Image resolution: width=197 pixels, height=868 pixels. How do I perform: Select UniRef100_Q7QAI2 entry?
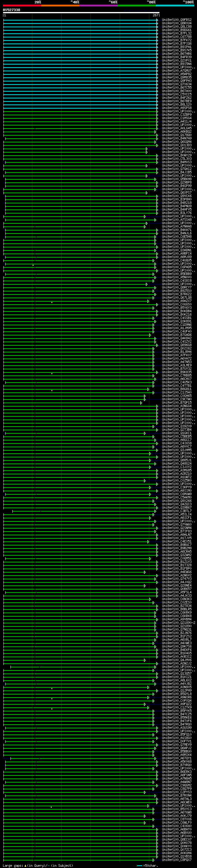point(176,169)
